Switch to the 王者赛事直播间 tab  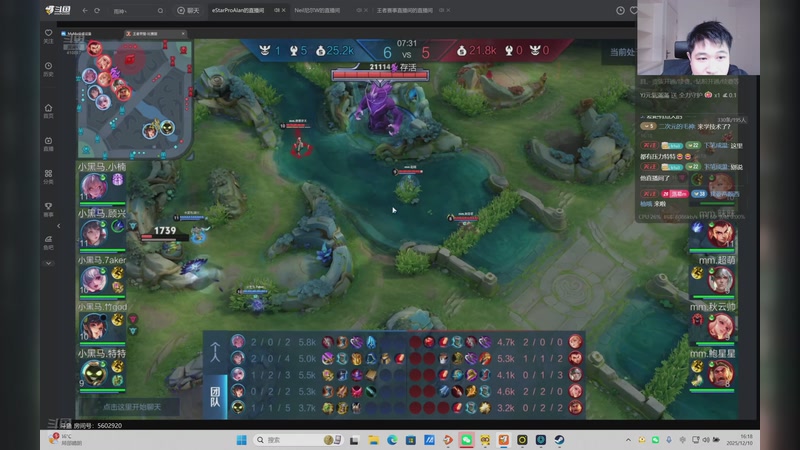(x=405, y=10)
